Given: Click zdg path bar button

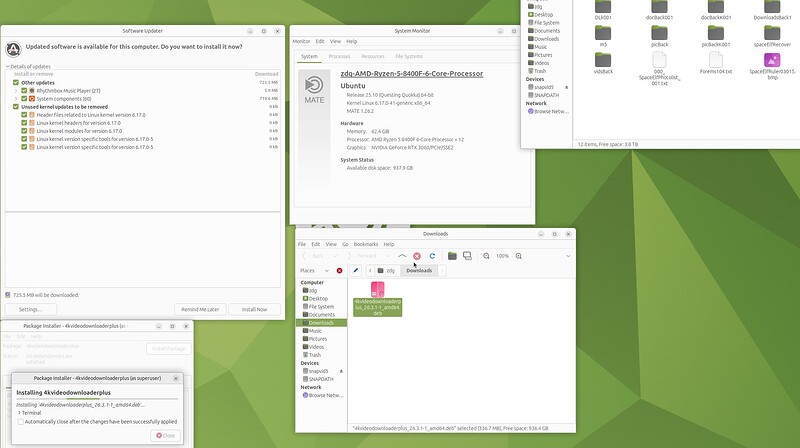Looking at the screenshot, I should [387, 270].
